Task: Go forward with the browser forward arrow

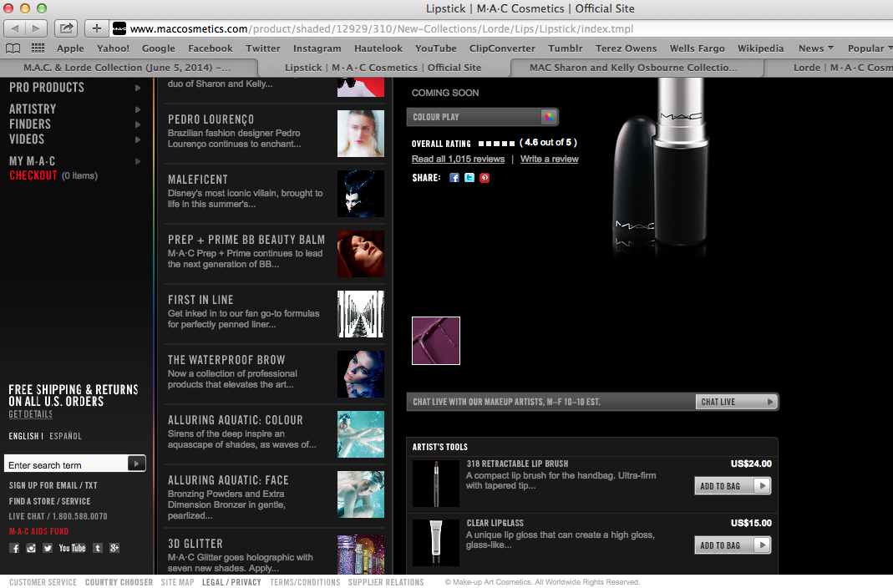Action: coord(36,28)
